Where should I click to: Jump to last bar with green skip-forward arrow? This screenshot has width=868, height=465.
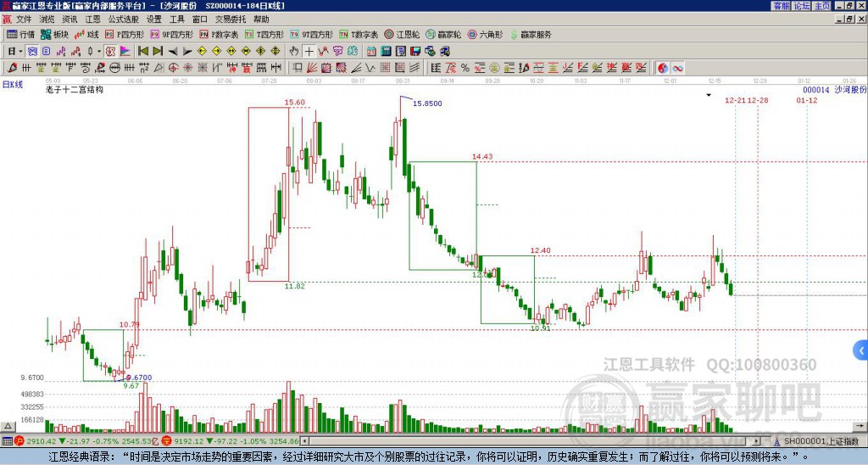click(x=158, y=52)
